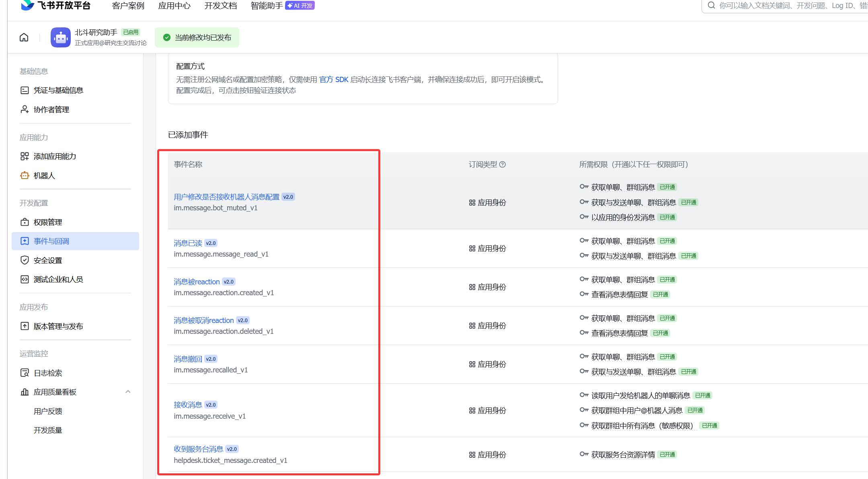Open 智能助手 top navigation item
This screenshot has height=479, width=868.
[x=267, y=6]
